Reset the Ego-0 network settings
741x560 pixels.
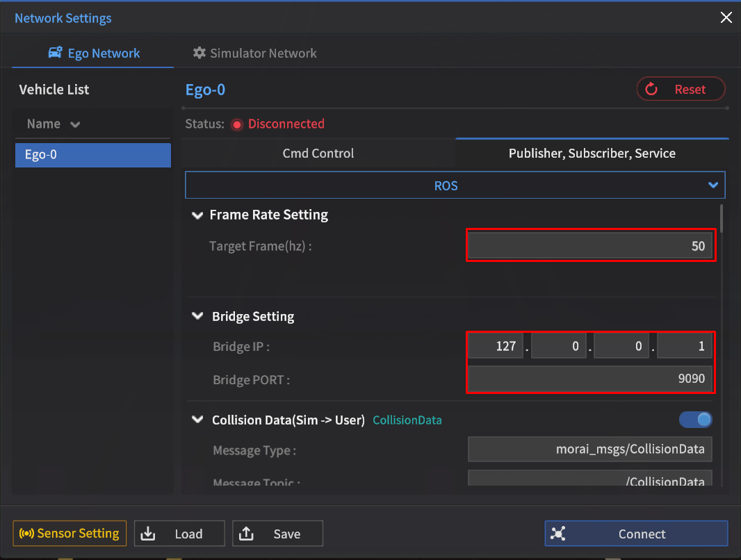(681, 89)
